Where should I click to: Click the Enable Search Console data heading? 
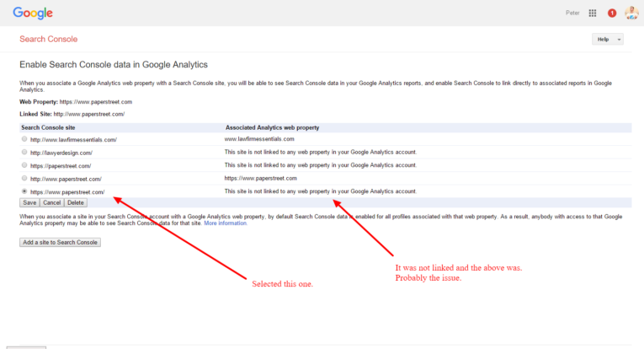[114, 65]
